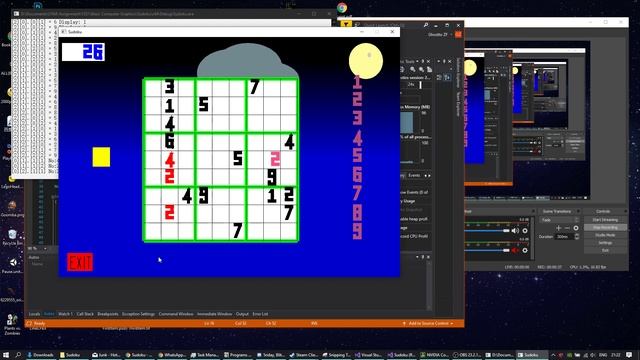Open the Recycle Bin desktop icon

(x=12, y=237)
